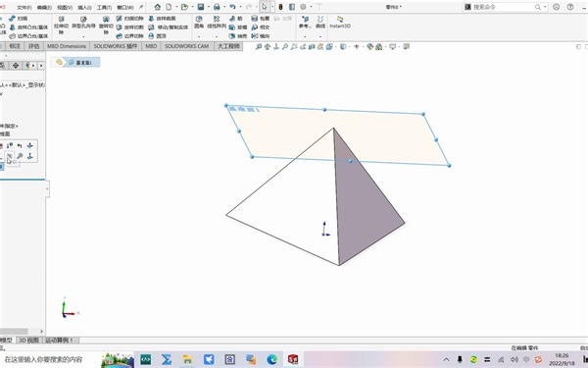Open the 工具(T) menu
This screenshot has width=588, height=368.
[x=104, y=7]
